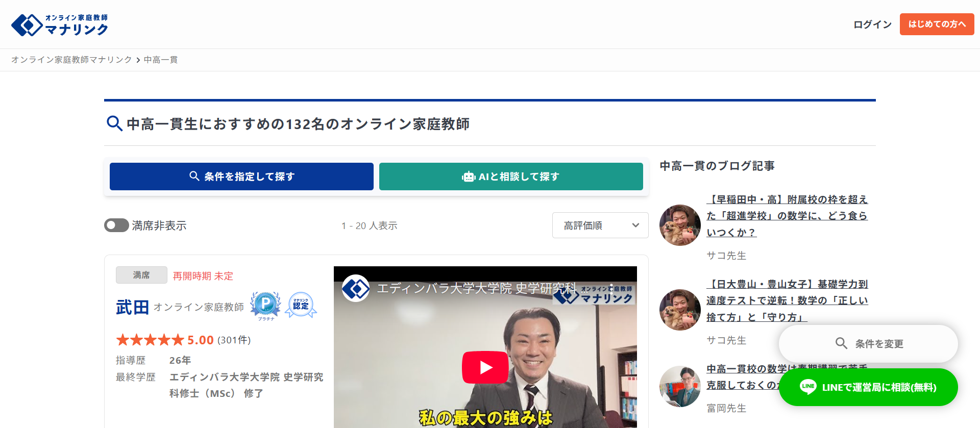Click the Platinum badge next to 武田
Screen dimensions: 980x428
tap(265, 306)
